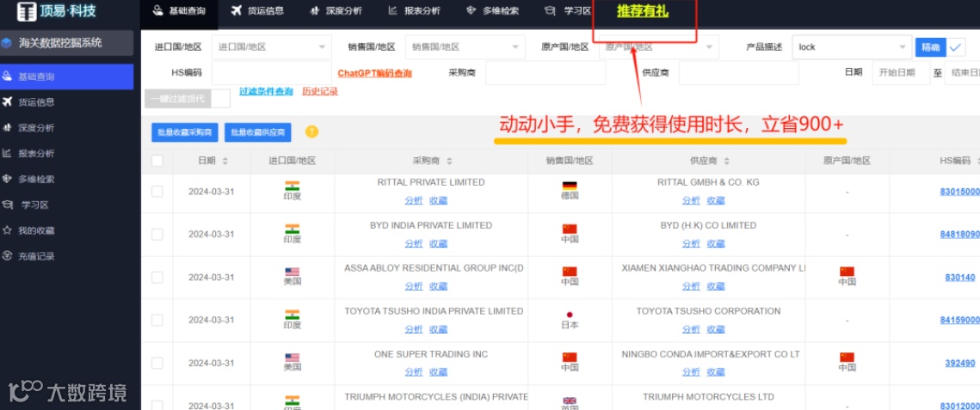Image resolution: width=980 pixels, height=410 pixels.
Task: Switch to the 深度分析 top tab
Action: pos(337,10)
